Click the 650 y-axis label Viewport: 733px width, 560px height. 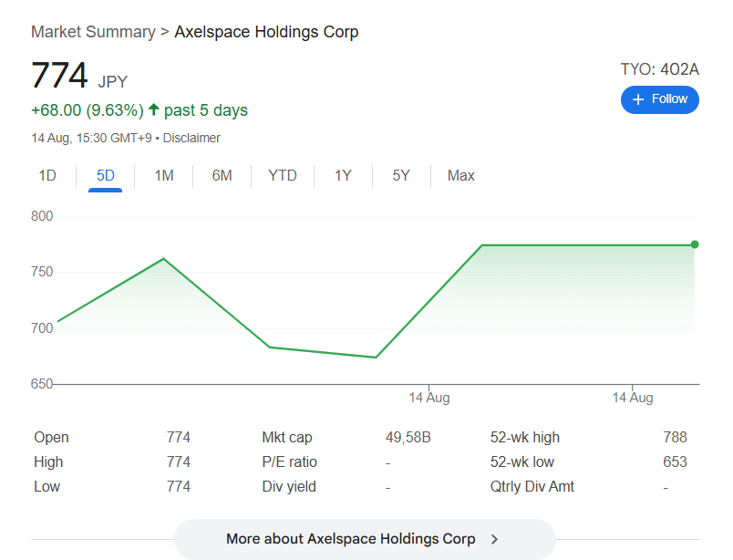coord(42,384)
